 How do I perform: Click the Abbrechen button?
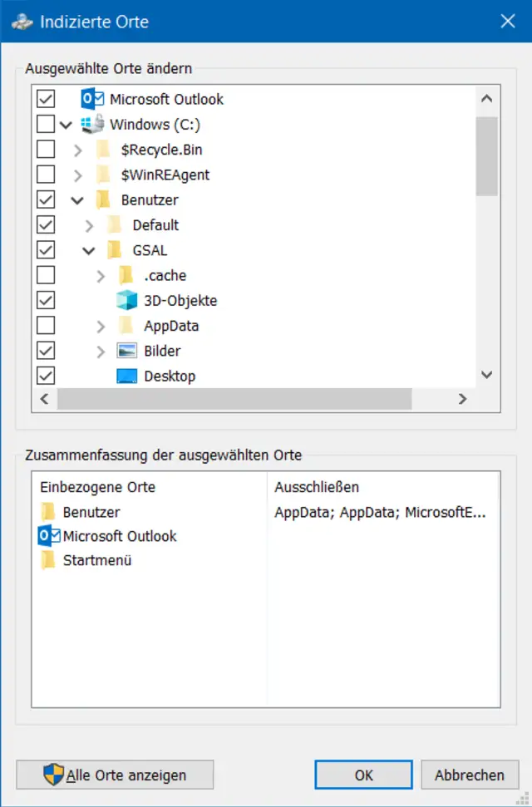tap(470, 775)
